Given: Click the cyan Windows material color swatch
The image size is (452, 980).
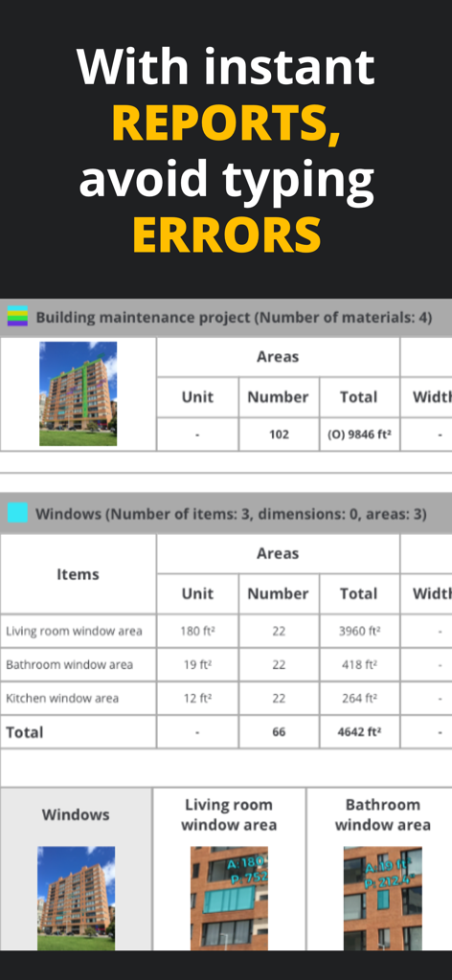Looking at the screenshot, I should tap(17, 513).
